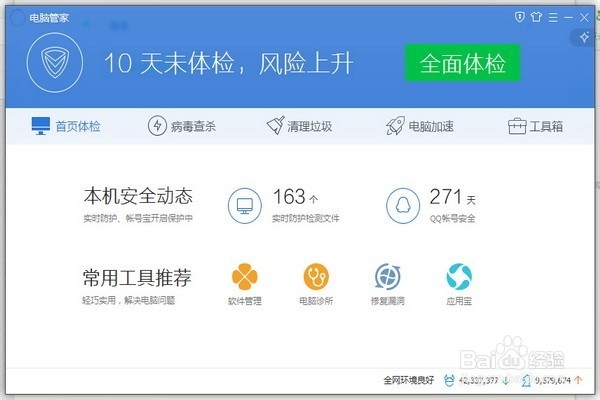Click the 10 天未体检，风险上升 message
600x400 pixels.
pos(228,63)
